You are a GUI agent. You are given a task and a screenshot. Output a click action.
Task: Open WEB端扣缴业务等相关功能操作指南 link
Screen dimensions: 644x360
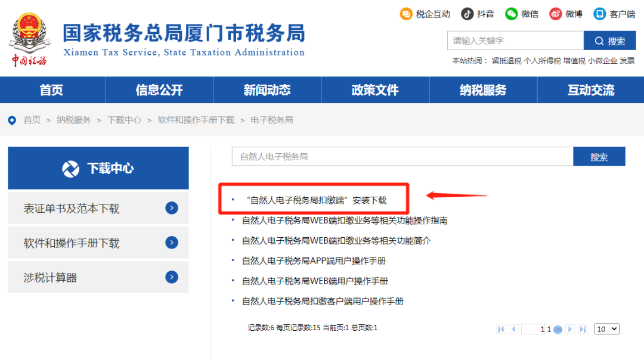(345, 221)
